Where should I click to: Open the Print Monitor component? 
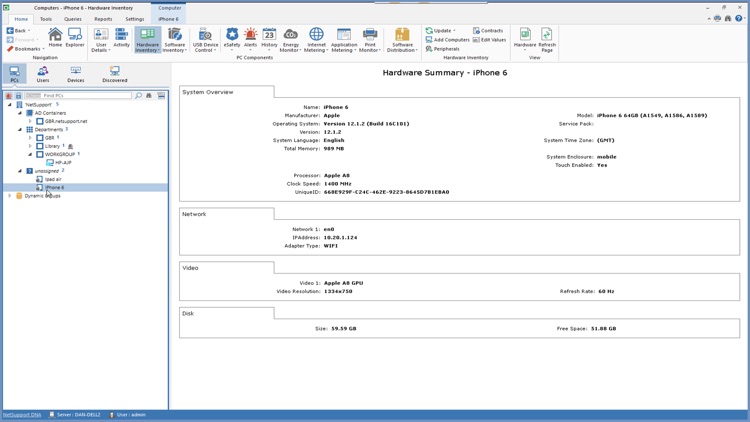pyautogui.click(x=370, y=40)
